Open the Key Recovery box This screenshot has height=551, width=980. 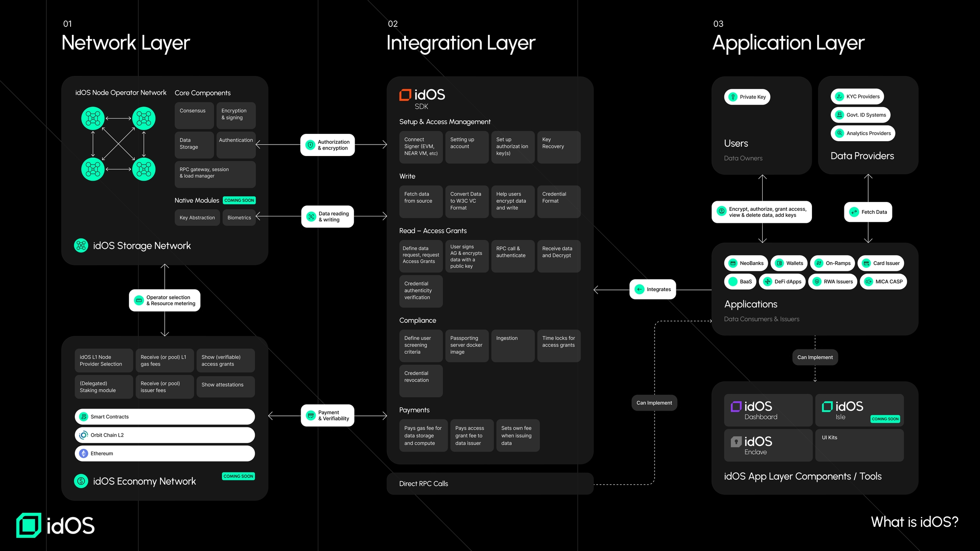pos(558,147)
